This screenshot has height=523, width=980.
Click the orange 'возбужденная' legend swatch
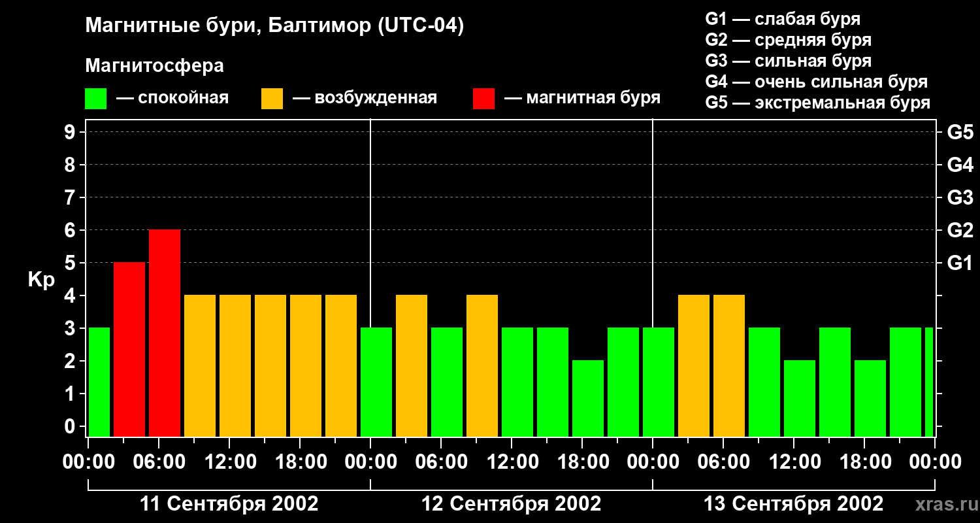coord(272,99)
